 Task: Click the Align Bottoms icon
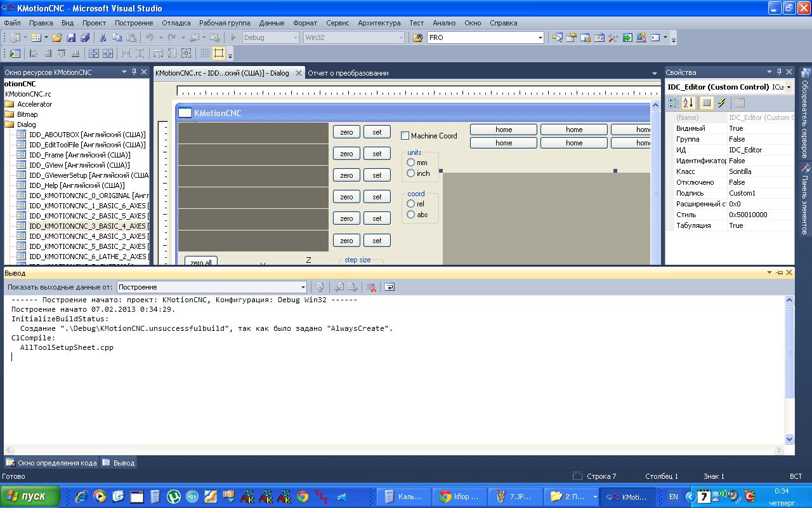75,53
